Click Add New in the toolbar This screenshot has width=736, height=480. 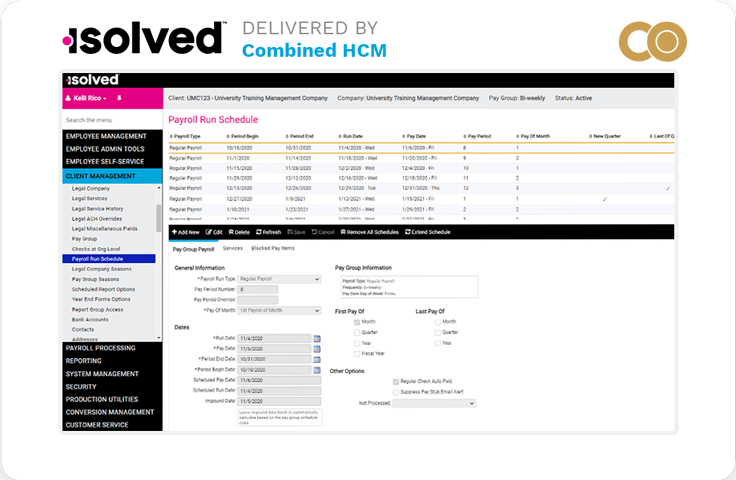185,232
